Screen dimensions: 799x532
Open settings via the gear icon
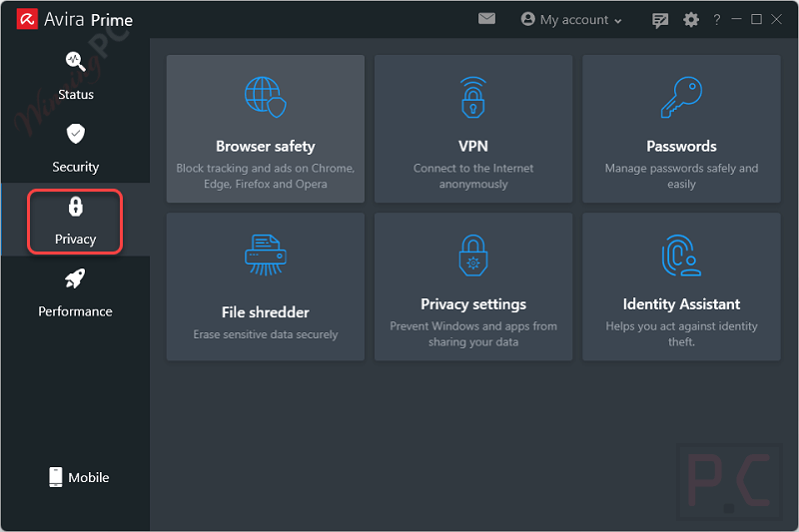(x=691, y=20)
